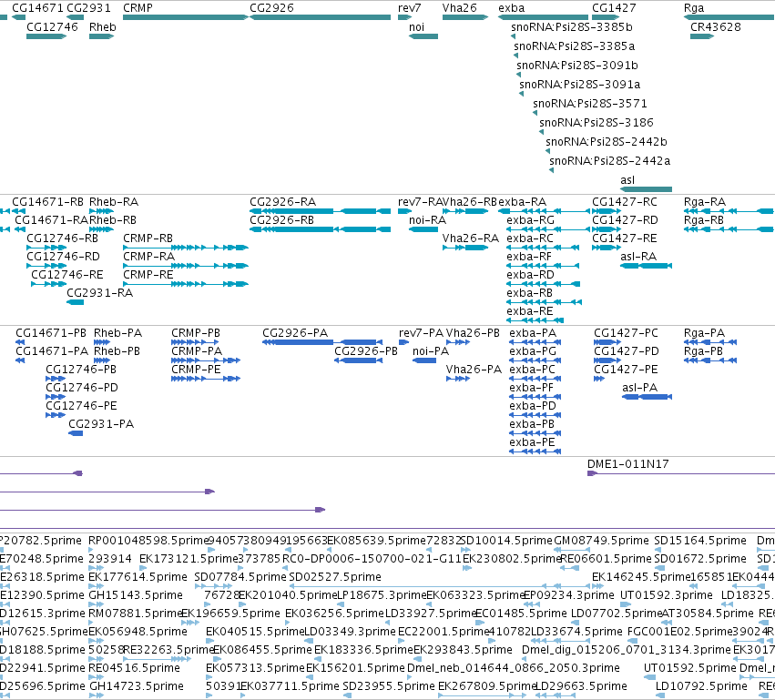Viewport: 775px width, 700px height.
Task: Select the CG2926-RB transcript glyph
Action: [320, 229]
